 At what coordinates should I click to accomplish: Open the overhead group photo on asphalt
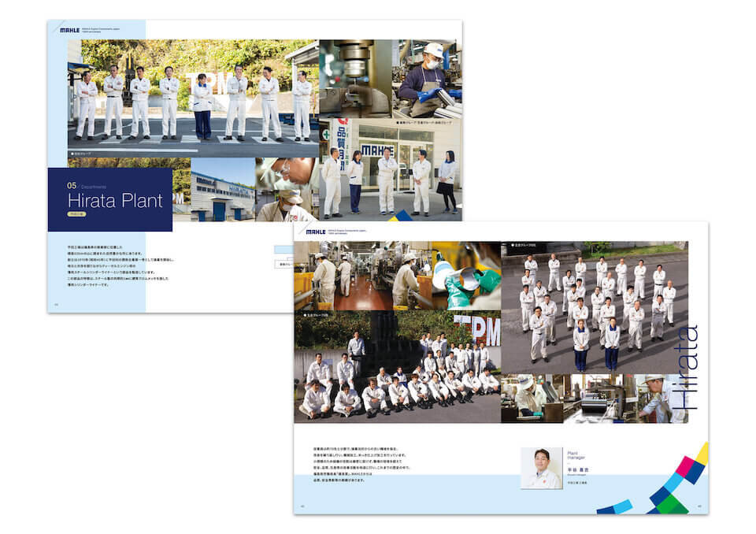(595, 307)
